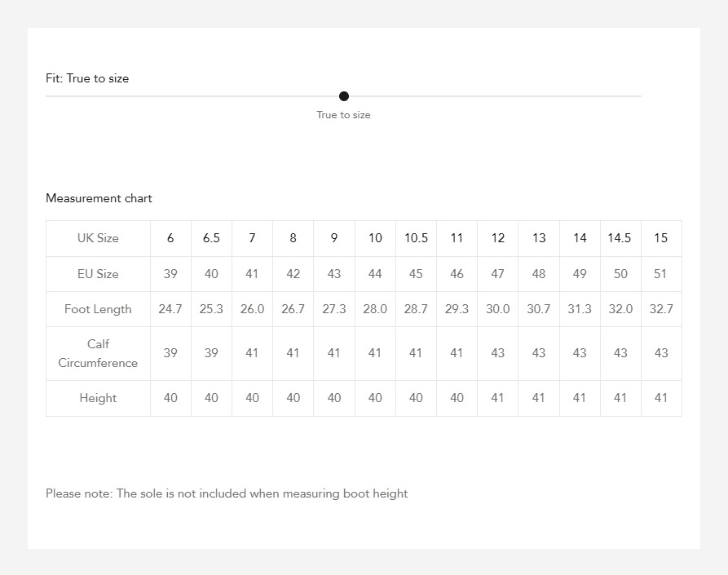The image size is (728, 575).
Task: Click UK size 15 cell
Action: 660,238
